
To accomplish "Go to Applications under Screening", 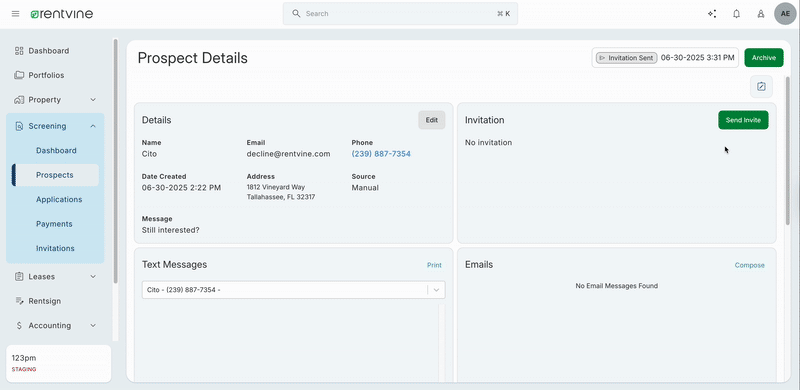I will [x=59, y=200].
